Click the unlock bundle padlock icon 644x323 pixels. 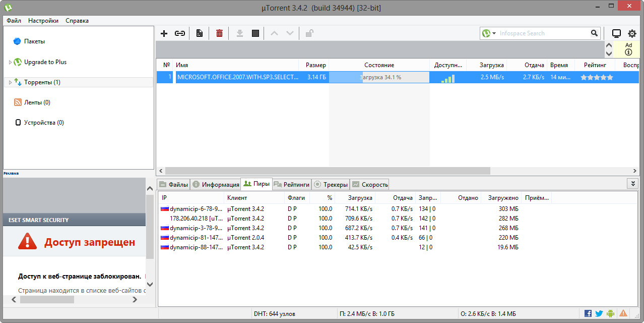309,33
